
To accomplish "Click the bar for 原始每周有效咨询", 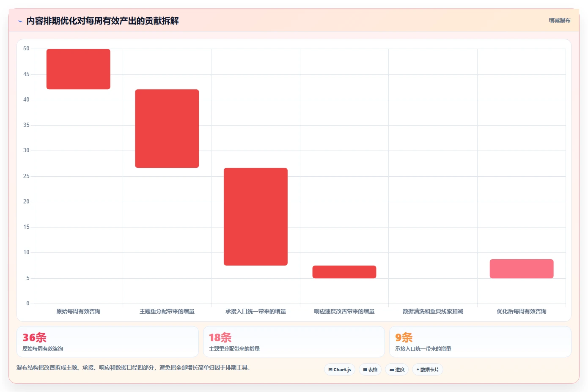I will pyautogui.click(x=78, y=69).
